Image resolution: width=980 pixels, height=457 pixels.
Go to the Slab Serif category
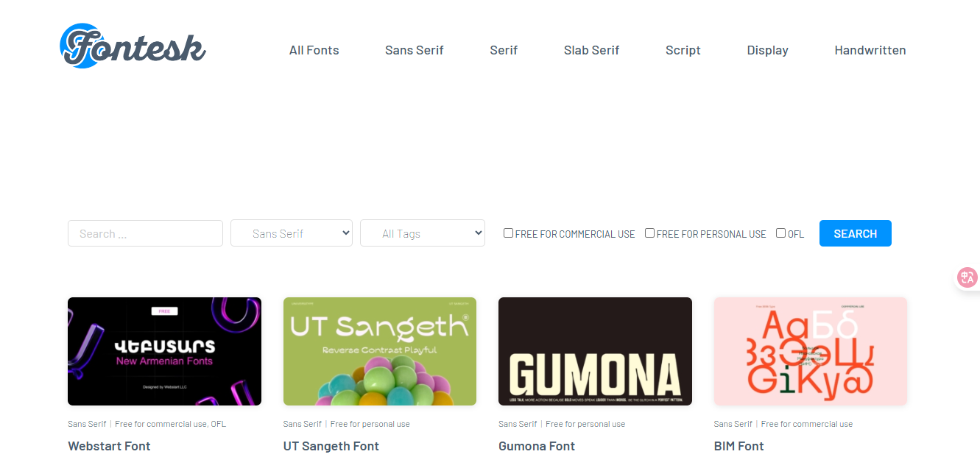591,50
